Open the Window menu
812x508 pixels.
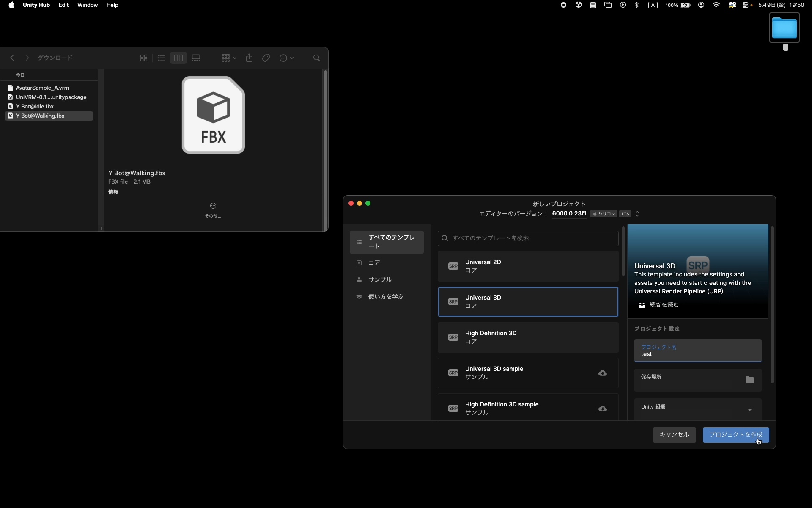(88, 5)
